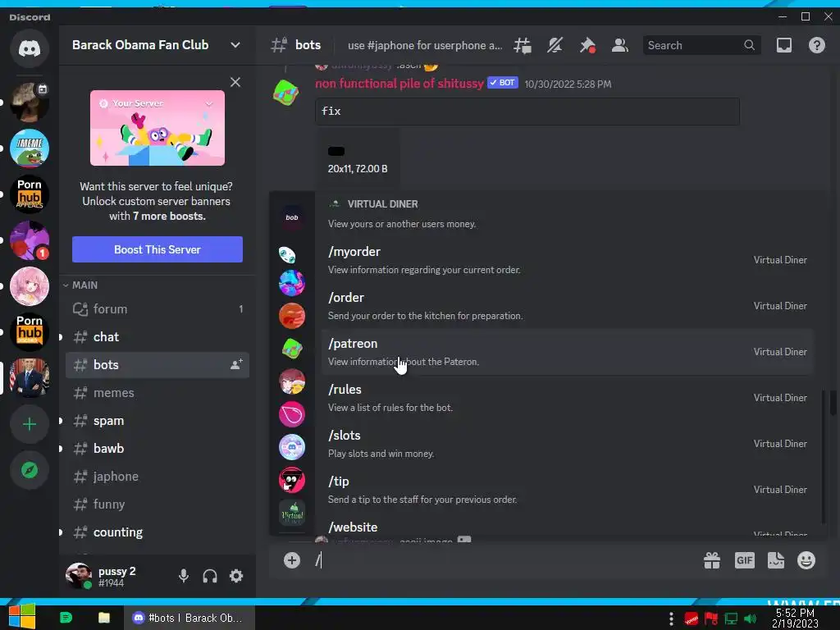
Task: Select the /tip command
Action: tap(568, 491)
